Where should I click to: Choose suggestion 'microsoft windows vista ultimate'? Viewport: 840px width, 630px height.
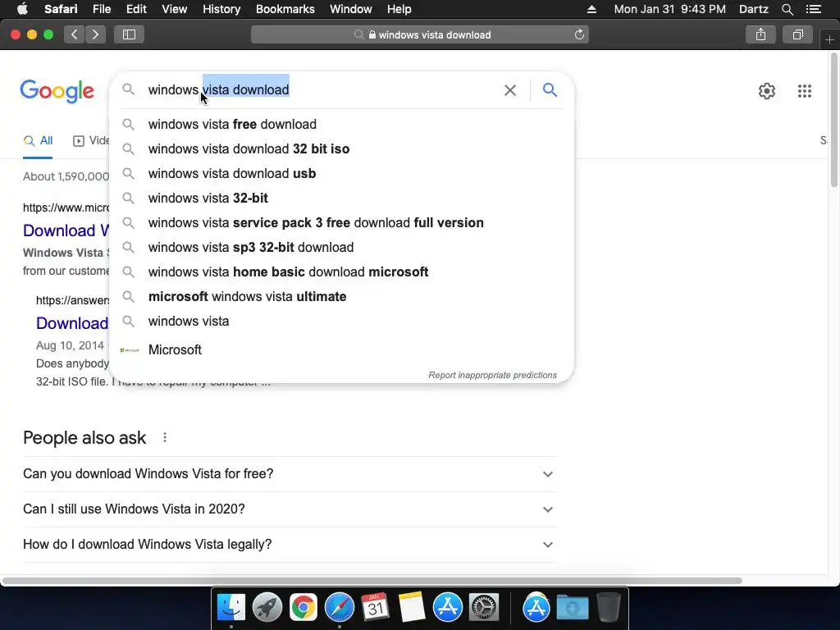coord(341,297)
